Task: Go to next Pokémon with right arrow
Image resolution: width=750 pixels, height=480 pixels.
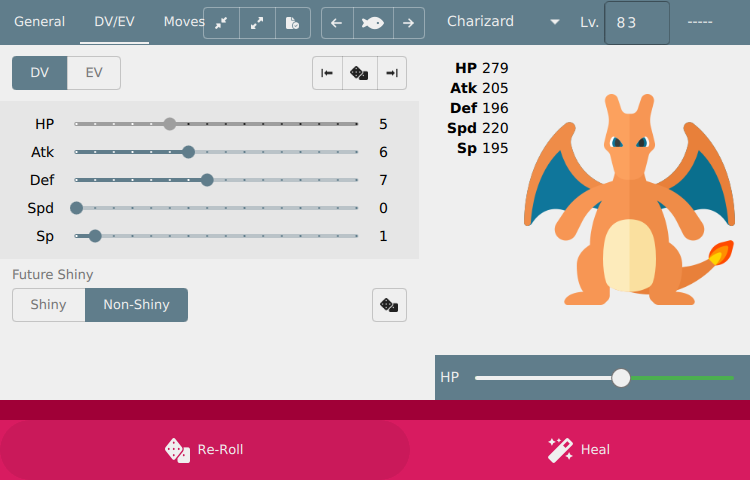Action: click(x=408, y=23)
